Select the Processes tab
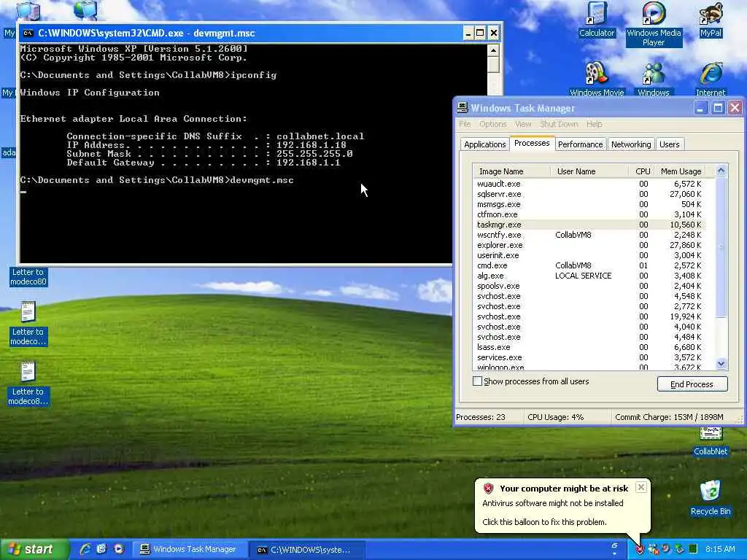747x560 pixels. (532, 143)
